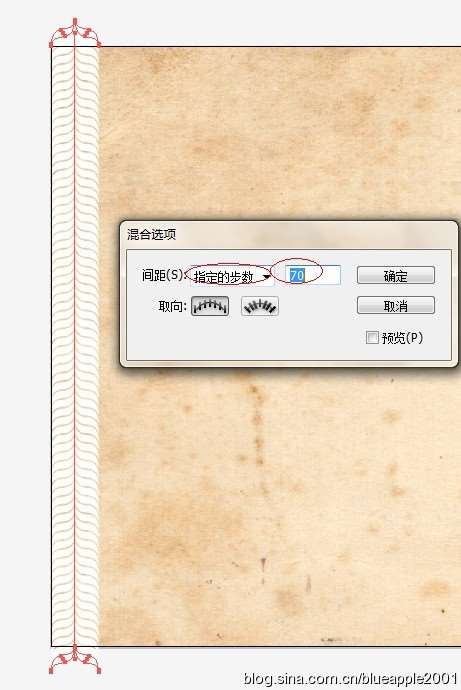
Task: Select the Align to Path orientation icon
Action: pyautogui.click(x=260, y=306)
